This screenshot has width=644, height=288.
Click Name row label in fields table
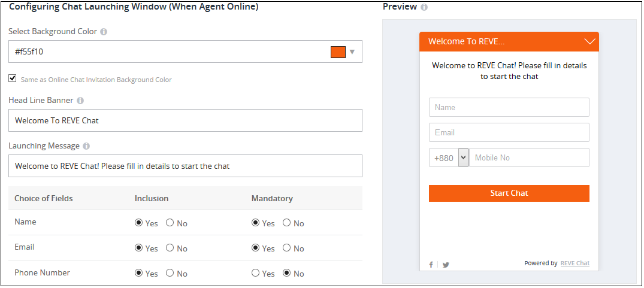pos(25,222)
